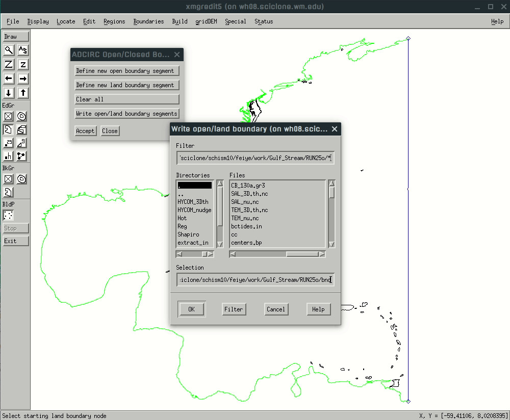This screenshot has width=510, height=420.
Task: Open the gridDEM menu
Action: (206, 21)
